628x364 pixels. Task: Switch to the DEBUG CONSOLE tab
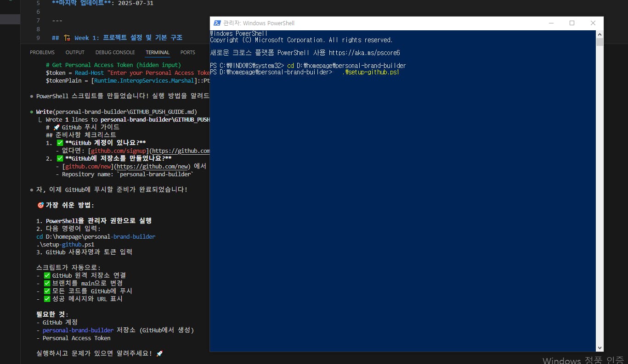point(115,52)
